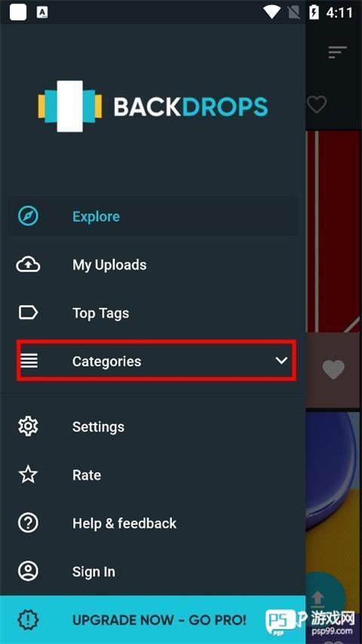Toggle the filled heart on wallpaper

[333, 369]
